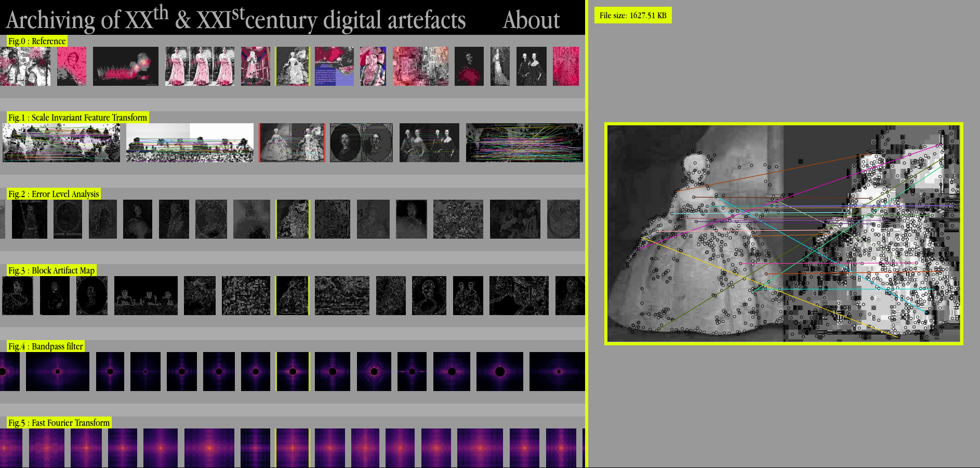This screenshot has height=468, width=980.
Task: Select Block Artifact Map oval-frame outline thumbnail
Action: [x=92, y=295]
